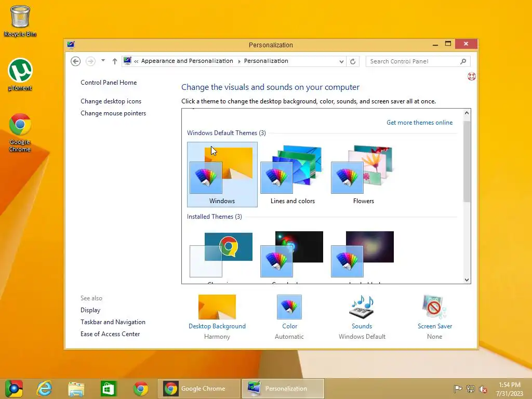Close the Personalization window

(x=466, y=44)
